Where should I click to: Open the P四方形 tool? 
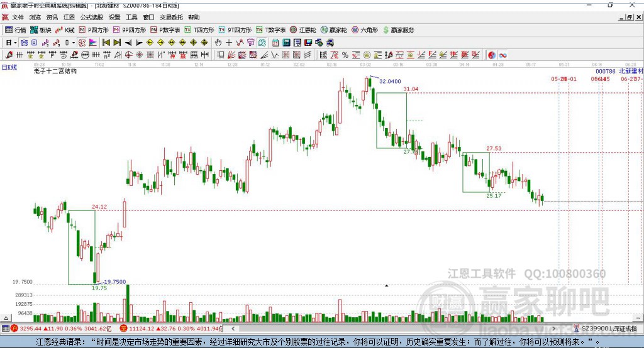point(94,30)
